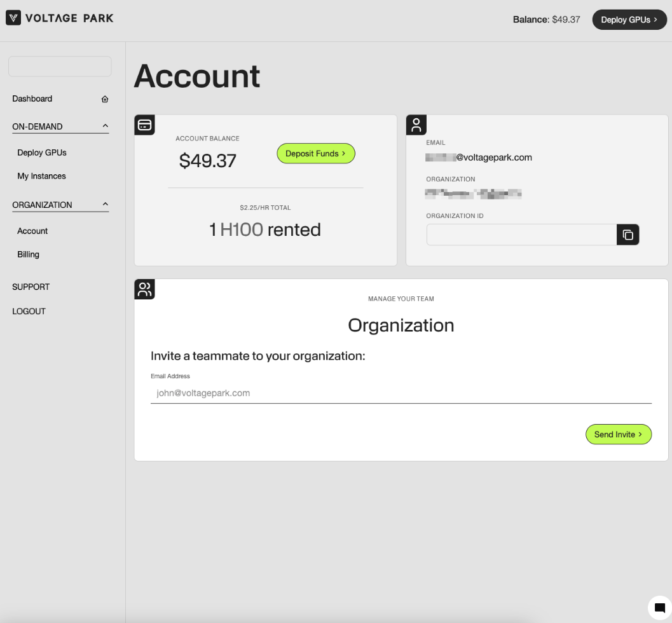Select Account in the sidebar
Screen dimensions: 672x623
pyautogui.click(x=32, y=231)
